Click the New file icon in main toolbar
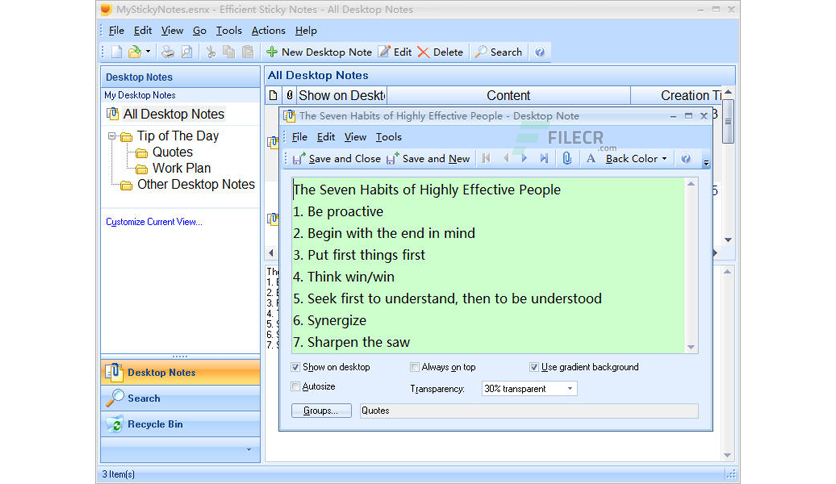Viewport: 836px width, 484px height. [116, 52]
